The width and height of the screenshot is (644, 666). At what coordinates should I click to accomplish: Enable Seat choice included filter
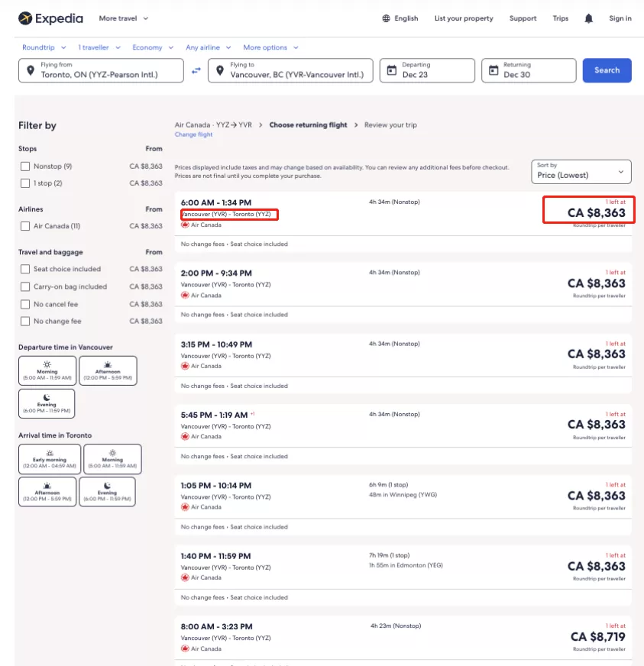[25, 270]
